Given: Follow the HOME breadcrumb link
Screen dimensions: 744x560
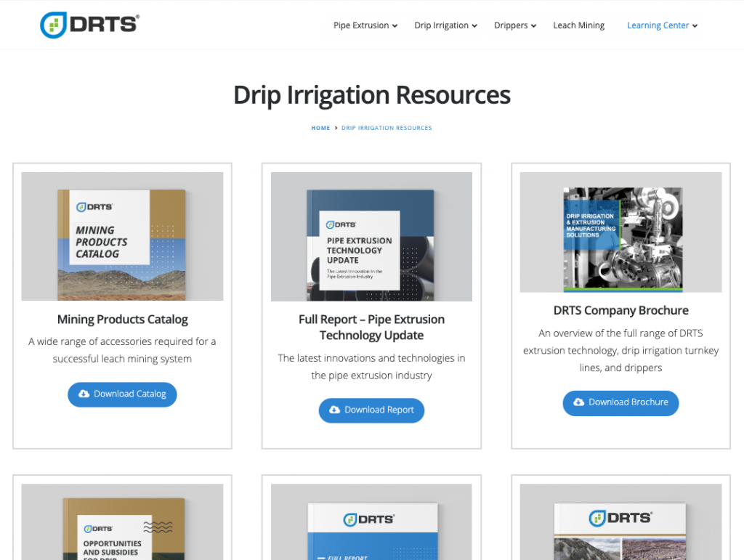Looking at the screenshot, I should pyautogui.click(x=320, y=128).
